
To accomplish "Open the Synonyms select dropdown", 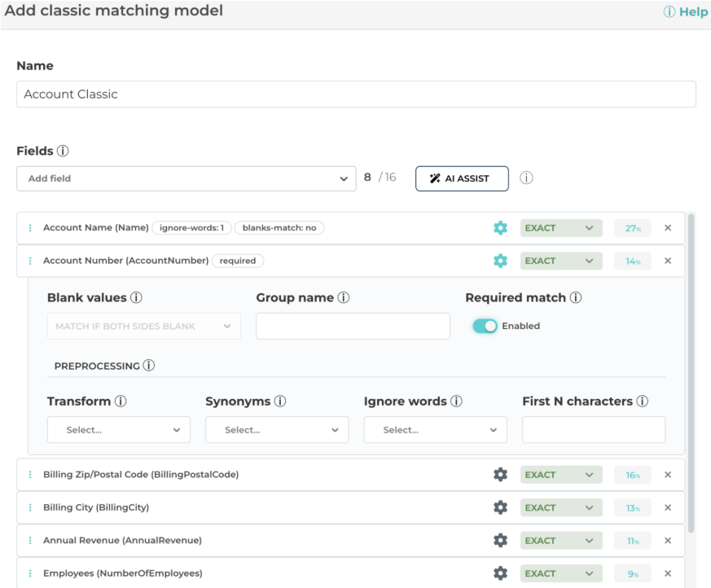I will click(277, 430).
